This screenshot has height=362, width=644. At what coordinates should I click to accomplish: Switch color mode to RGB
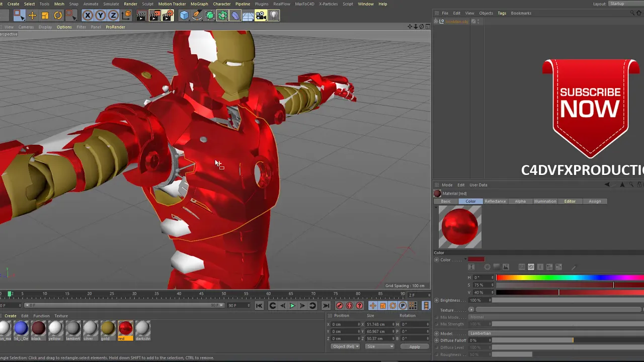[522, 267]
